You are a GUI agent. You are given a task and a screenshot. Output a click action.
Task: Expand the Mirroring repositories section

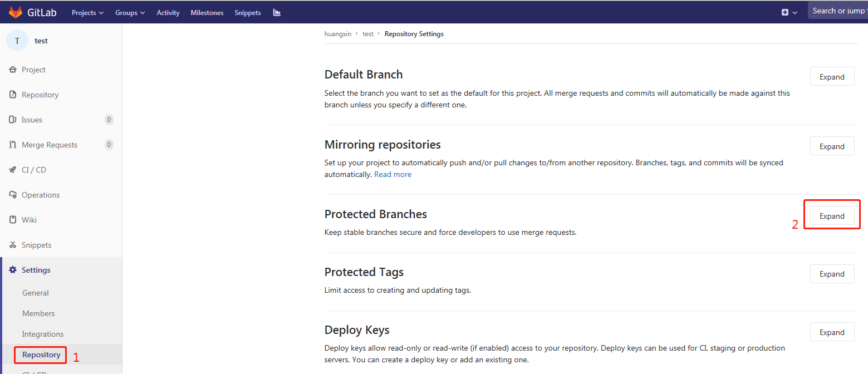coord(832,146)
